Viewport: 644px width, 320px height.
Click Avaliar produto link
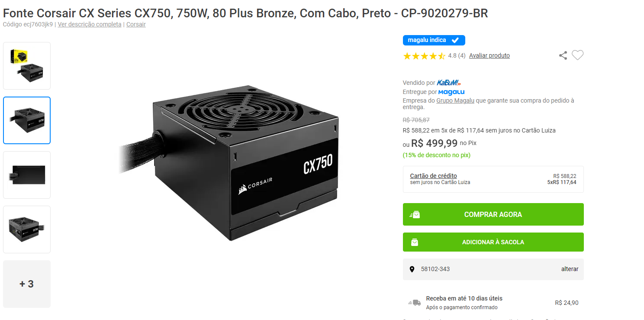489,55
